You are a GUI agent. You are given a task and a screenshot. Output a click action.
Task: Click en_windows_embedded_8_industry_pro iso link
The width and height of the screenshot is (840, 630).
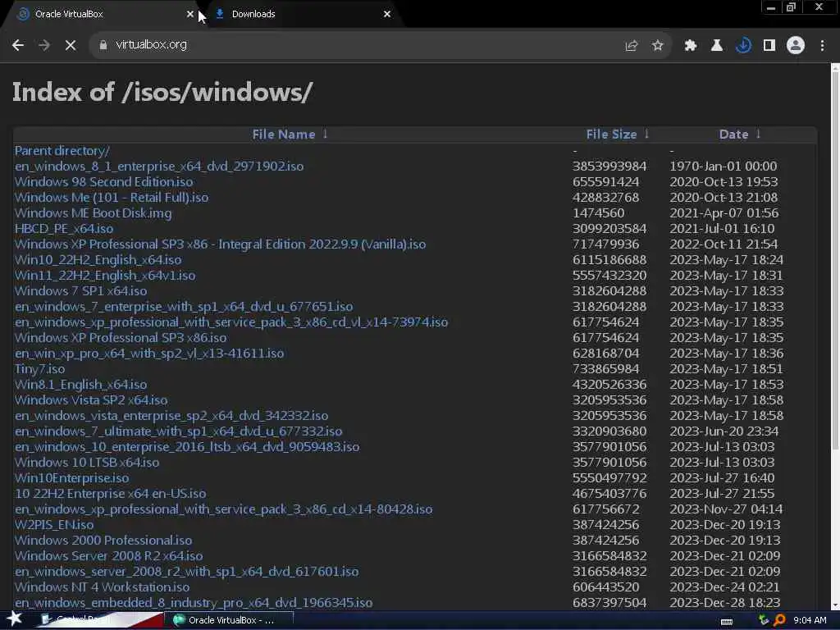click(194, 602)
